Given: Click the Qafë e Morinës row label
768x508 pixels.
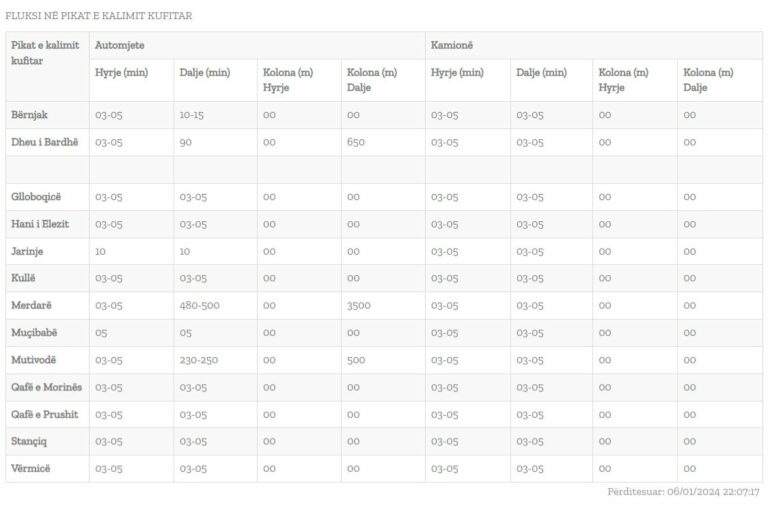Looking at the screenshot, I should click(x=46, y=387).
